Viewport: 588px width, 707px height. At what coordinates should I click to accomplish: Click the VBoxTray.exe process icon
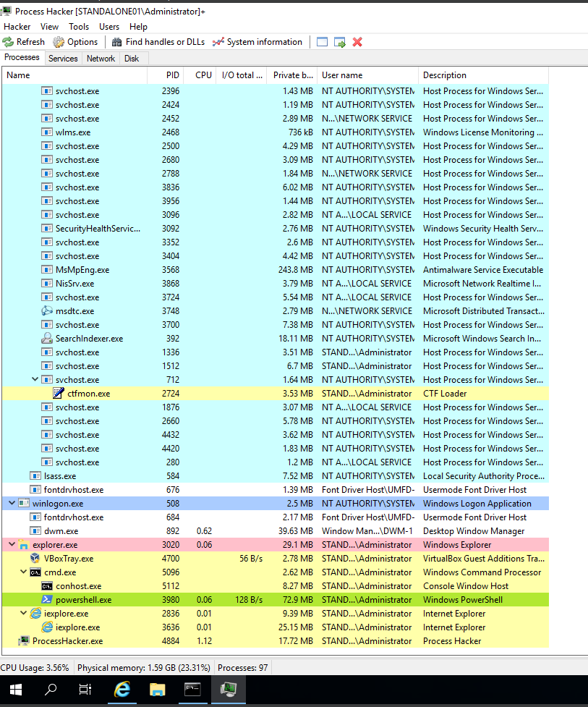[x=35, y=558]
